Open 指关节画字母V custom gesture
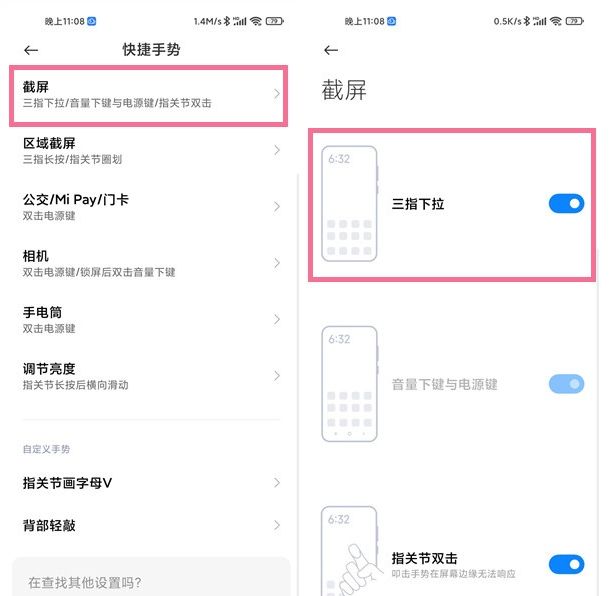Viewport: 613px width, 596px height. click(x=149, y=483)
